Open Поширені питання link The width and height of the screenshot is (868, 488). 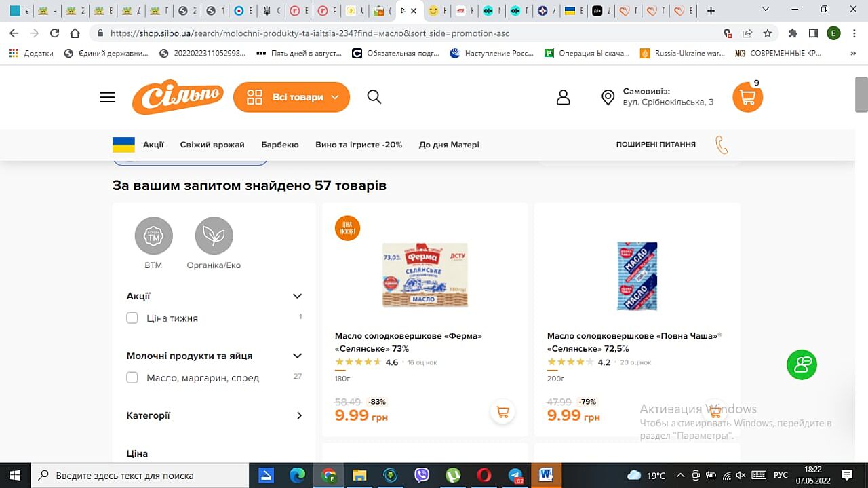pyautogui.click(x=656, y=145)
